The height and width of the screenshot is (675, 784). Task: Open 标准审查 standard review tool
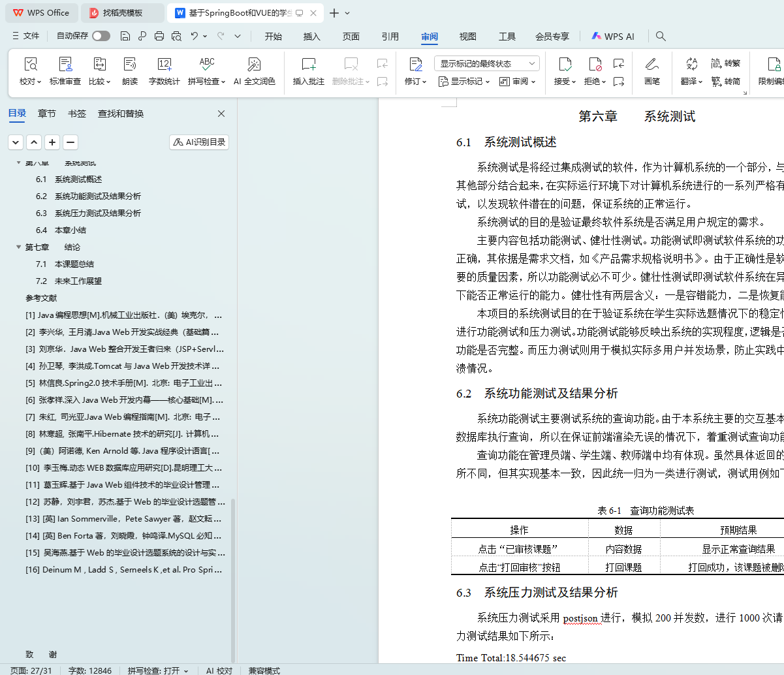[x=65, y=65]
